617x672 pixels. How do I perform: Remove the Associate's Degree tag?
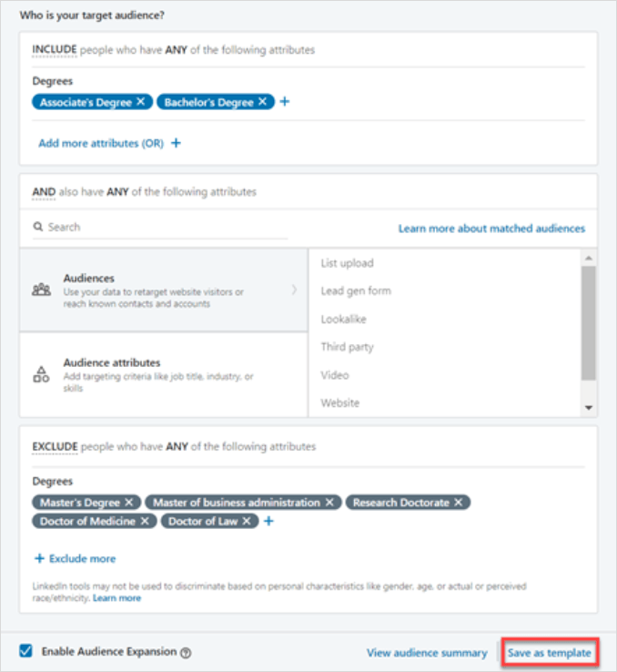pyautogui.click(x=141, y=102)
